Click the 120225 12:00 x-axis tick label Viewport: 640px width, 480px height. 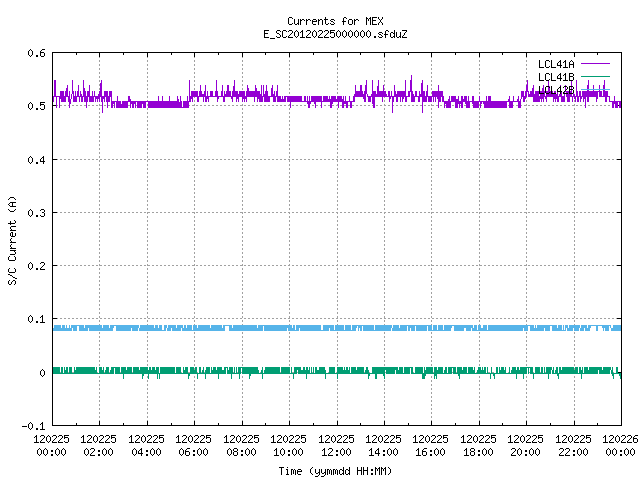click(x=336, y=445)
